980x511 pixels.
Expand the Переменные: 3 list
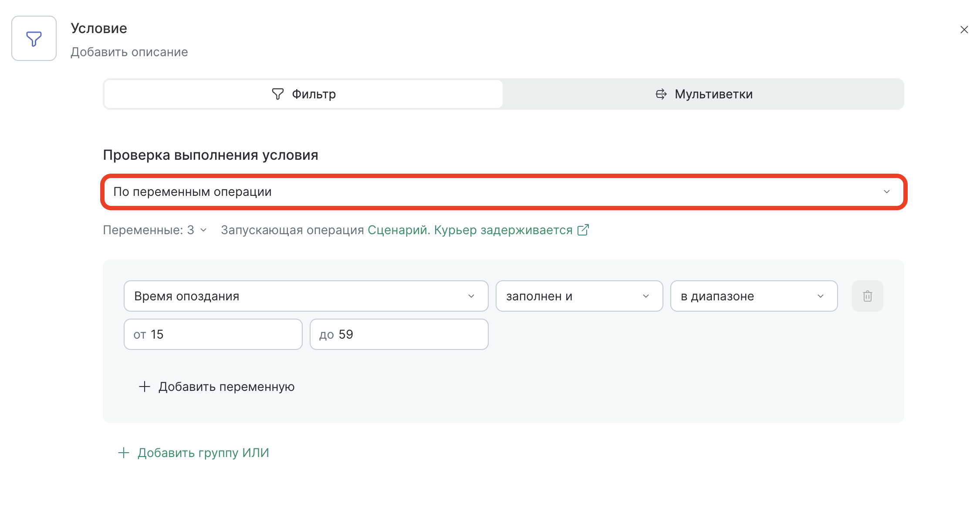click(x=155, y=230)
